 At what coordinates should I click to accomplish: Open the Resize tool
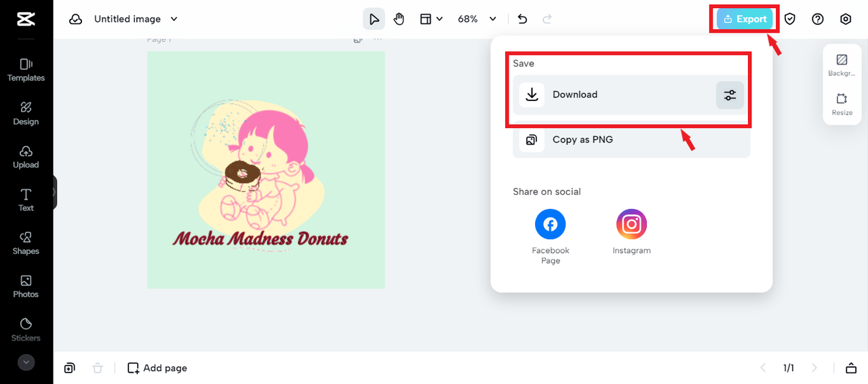[842, 104]
